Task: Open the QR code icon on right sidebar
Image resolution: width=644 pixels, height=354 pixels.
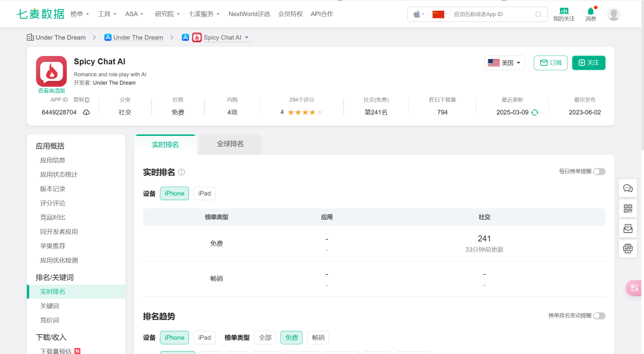Action: tap(628, 209)
